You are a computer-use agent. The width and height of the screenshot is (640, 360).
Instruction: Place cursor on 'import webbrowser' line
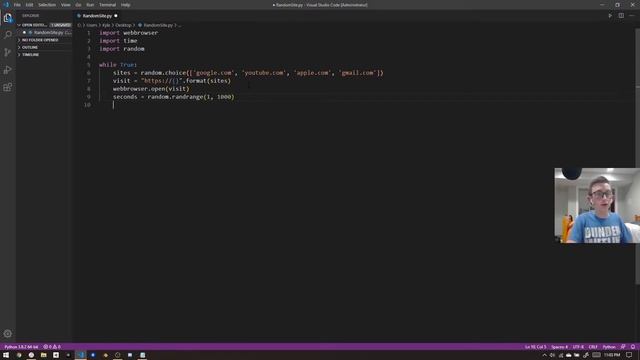coord(129,33)
